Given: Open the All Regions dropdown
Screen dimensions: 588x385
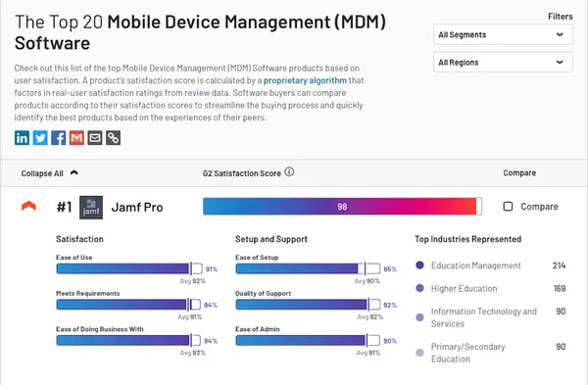Looking at the screenshot, I should tap(503, 63).
